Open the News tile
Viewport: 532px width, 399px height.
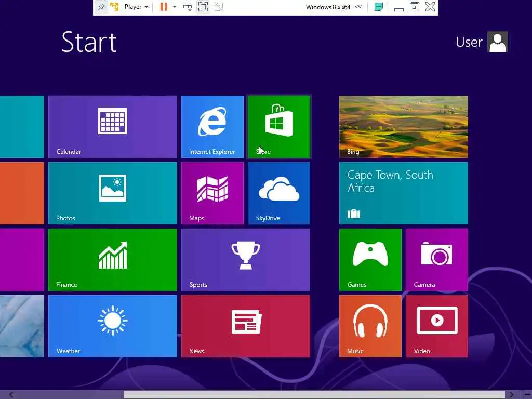(x=246, y=326)
